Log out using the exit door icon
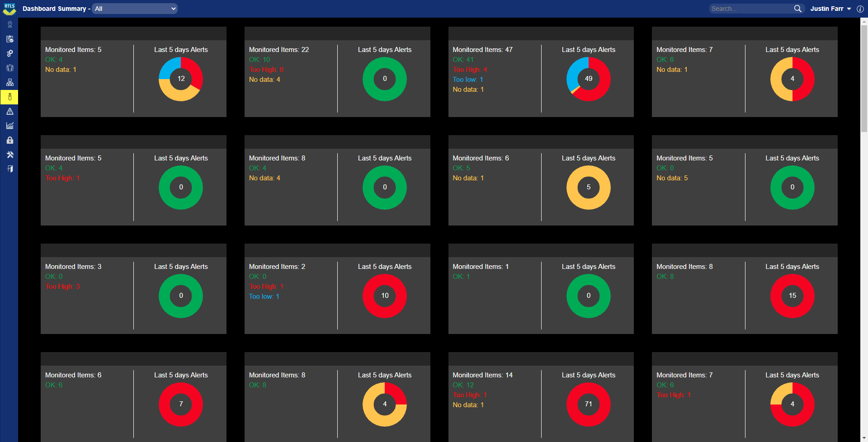 click(9, 169)
